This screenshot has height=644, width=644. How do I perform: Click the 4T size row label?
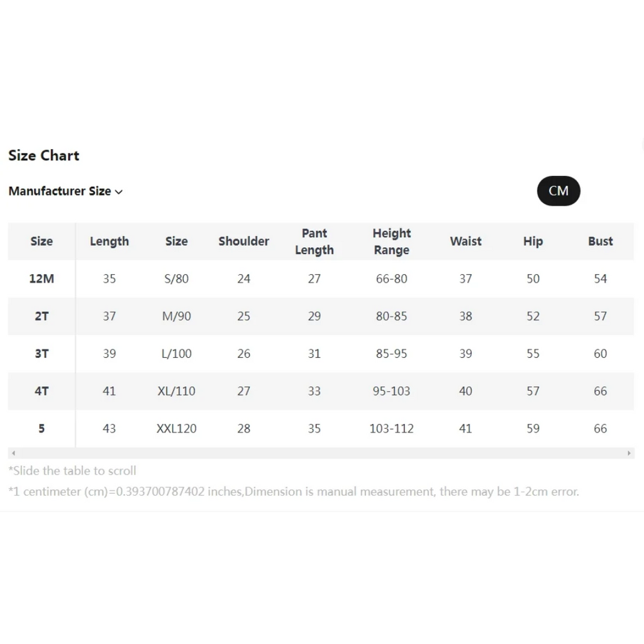42,391
